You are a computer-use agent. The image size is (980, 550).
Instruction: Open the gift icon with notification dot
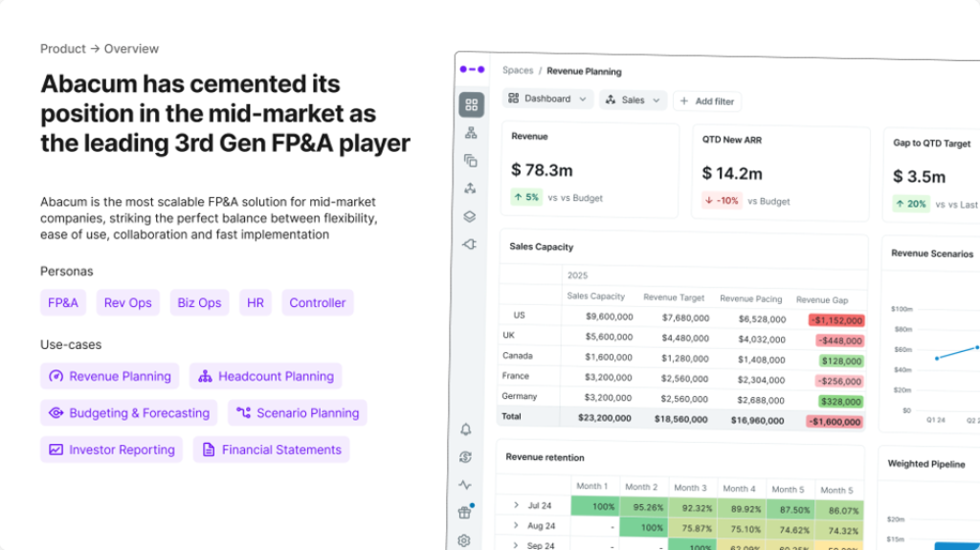tap(466, 513)
